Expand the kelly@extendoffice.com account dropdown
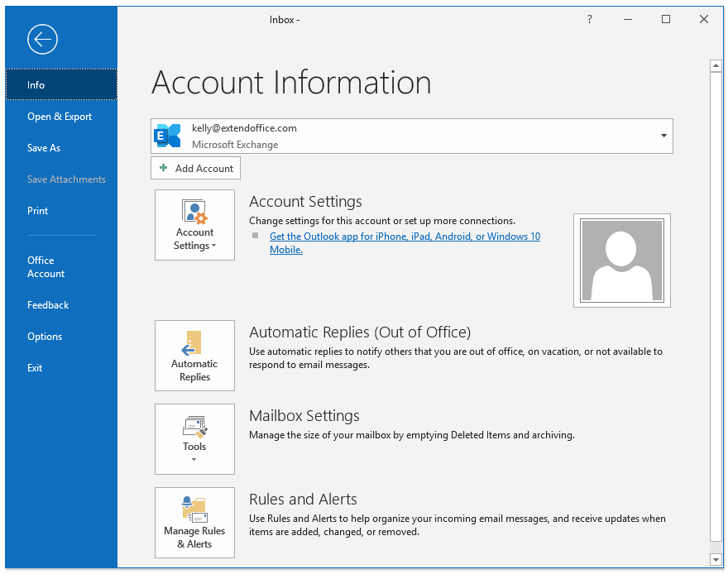Image resolution: width=728 pixels, height=574 pixels. pos(663,136)
